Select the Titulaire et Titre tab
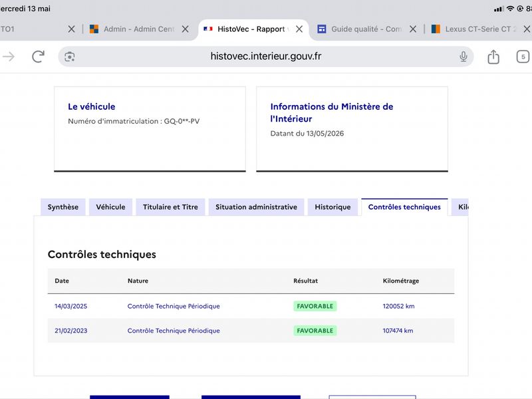This screenshot has width=532, height=399. coord(170,207)
